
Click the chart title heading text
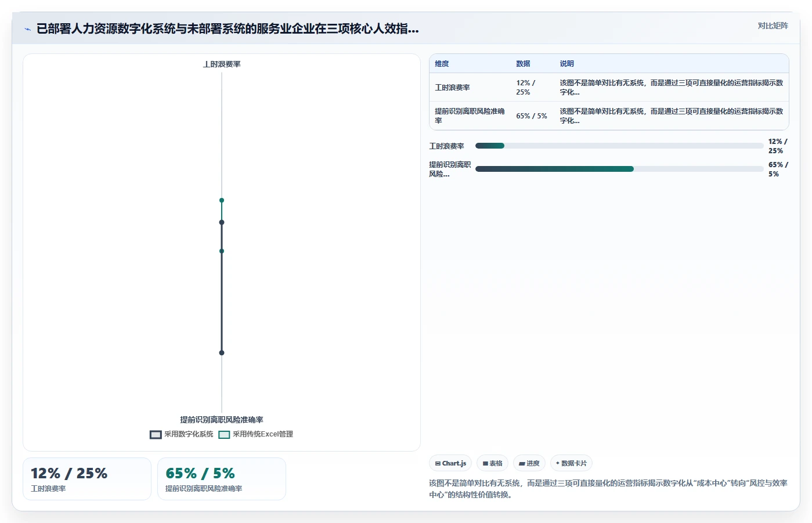[x=228, y=28]
